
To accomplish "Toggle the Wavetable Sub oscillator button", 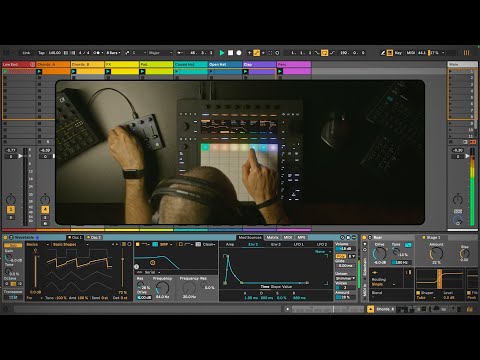I will (x=13, y=245).
